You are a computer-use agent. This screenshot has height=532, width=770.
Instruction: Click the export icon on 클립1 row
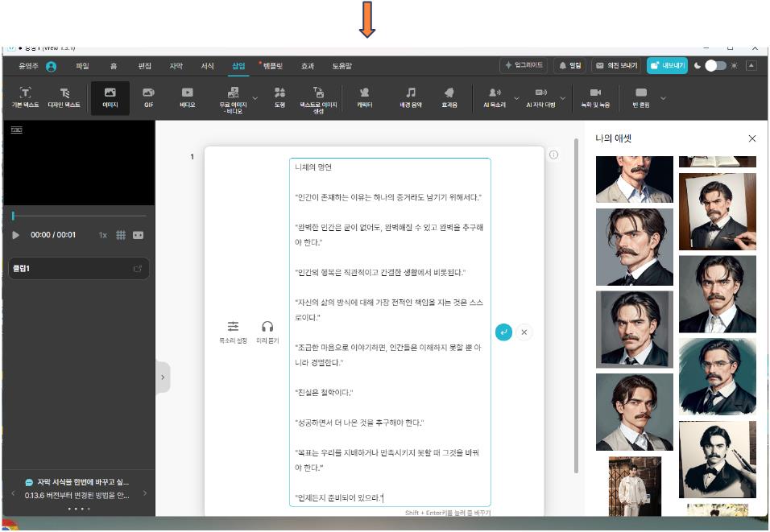pyautogui.click(x=138, y=269)
